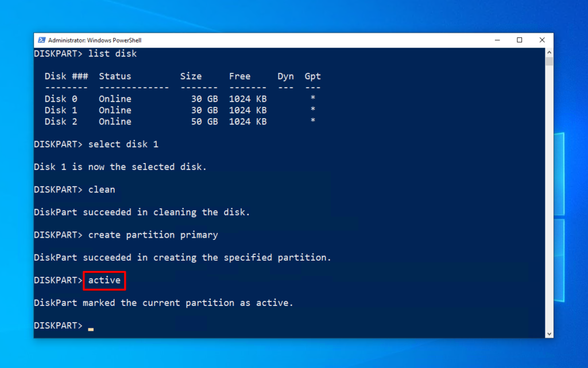Click the 'Gpt' column header
This screenshot has width=588, height=368.
(313, 76)
